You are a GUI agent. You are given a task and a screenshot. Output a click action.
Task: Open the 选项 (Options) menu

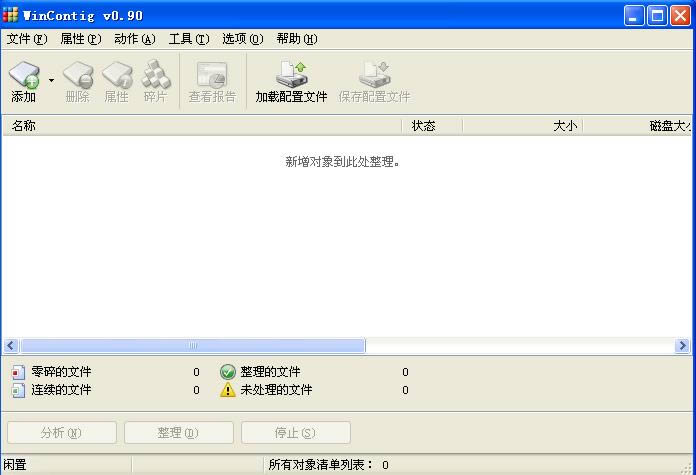pos(242,39)
